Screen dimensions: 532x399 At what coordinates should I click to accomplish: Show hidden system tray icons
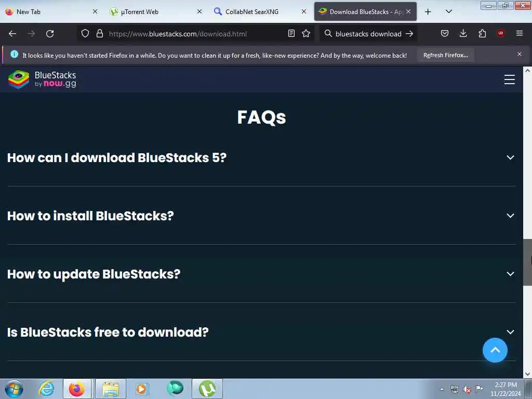pyautogui.click(x=442, y=390)
